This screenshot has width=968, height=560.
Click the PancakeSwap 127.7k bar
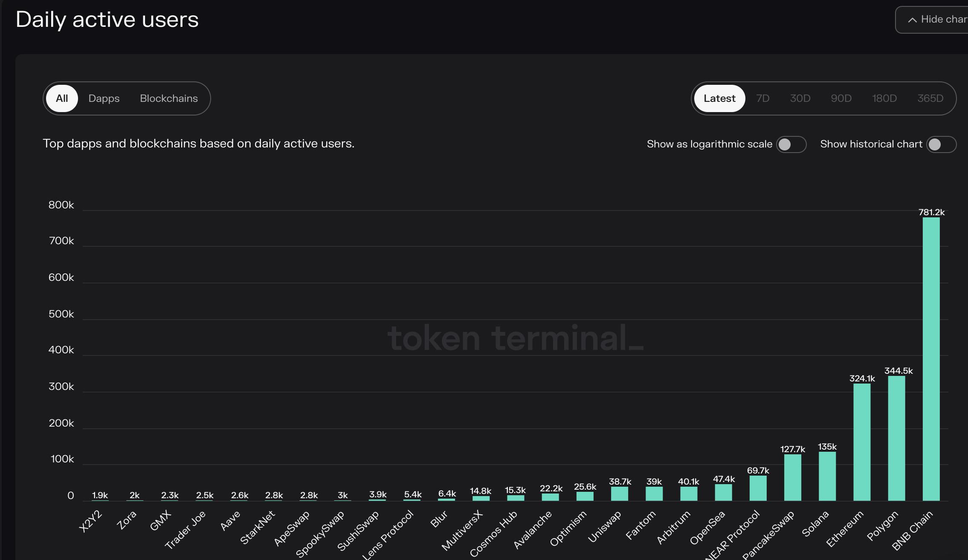click(x=792, y=477)
